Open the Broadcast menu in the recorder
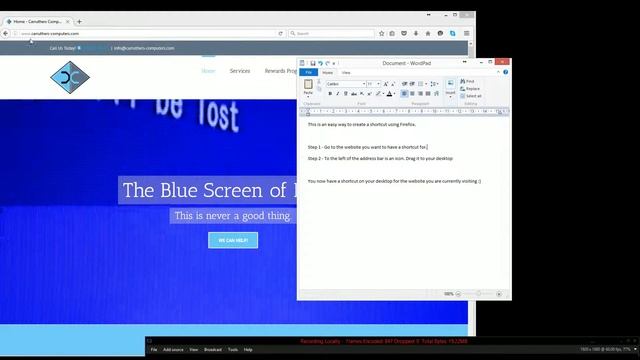The image size is (640, 360). (213, 350)
